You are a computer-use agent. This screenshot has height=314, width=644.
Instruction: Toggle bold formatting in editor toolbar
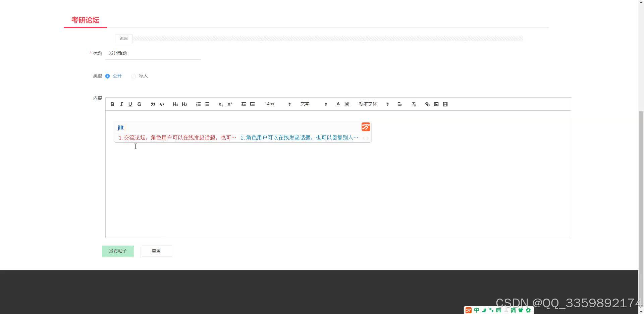112,104
